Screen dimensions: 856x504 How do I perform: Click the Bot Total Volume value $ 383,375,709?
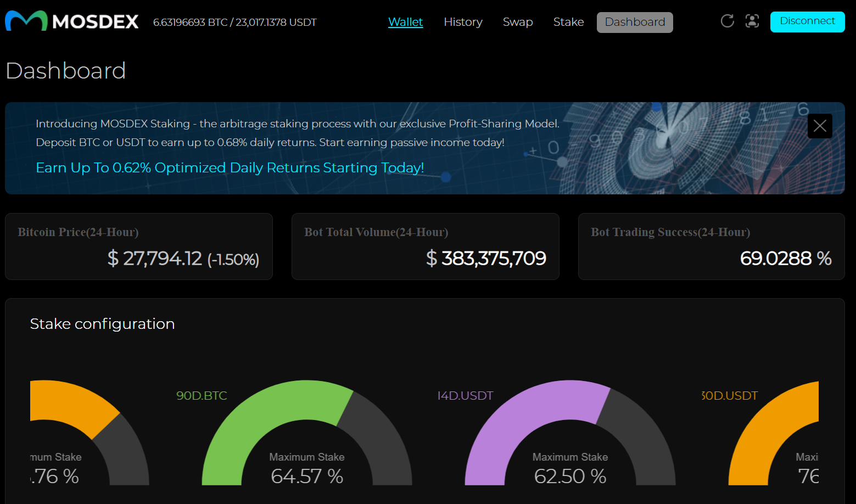click(x=486, y=258)
